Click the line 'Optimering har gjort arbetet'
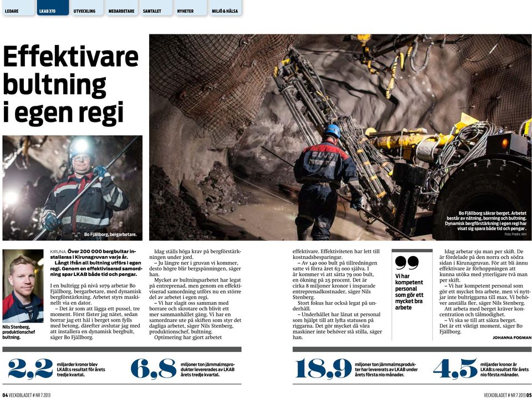532x398 pixels. click(x=188, y=337)
